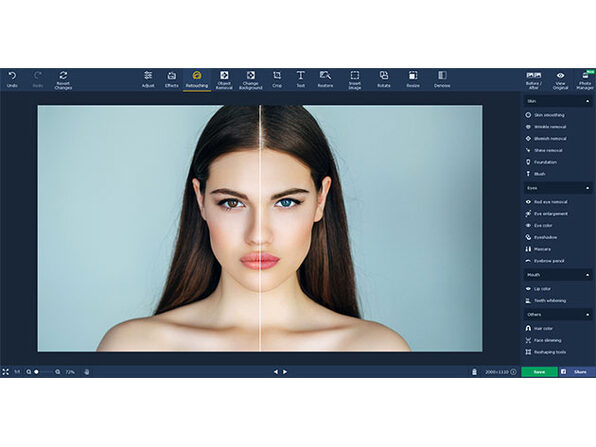
Task: Click the before/after divider line on photo
Action: 260,228
